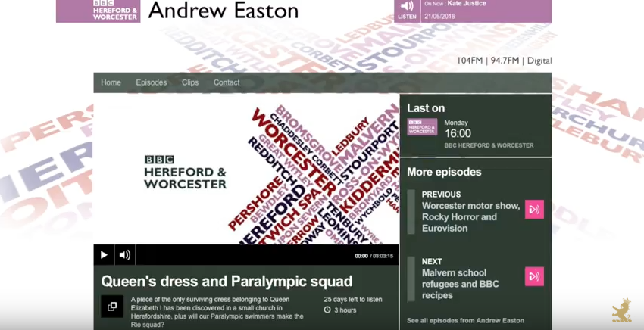Viewport: 644px width, 330px height.
Task: Click the Last on heading
Action: [426, 108]
